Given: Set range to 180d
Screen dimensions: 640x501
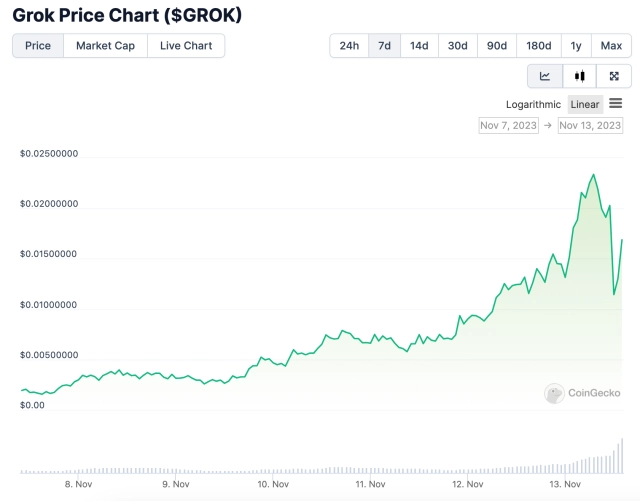Looking at the screenshot, I should pos(538,46).
